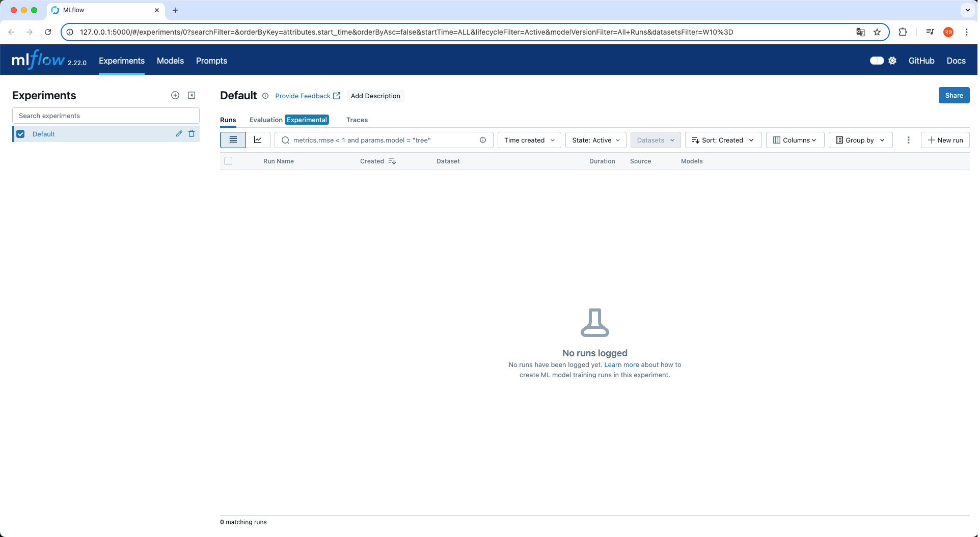Click the Models column header

[x=691, y=161]
